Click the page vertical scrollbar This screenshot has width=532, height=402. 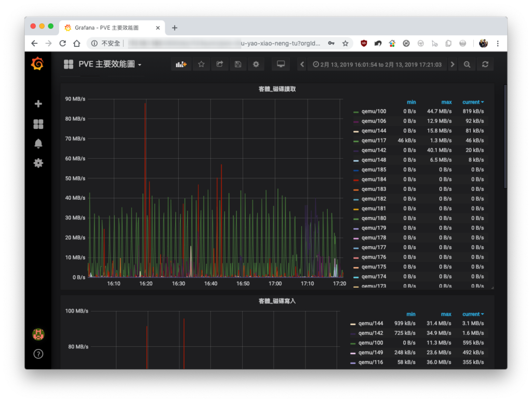click(x=505, y=136)
